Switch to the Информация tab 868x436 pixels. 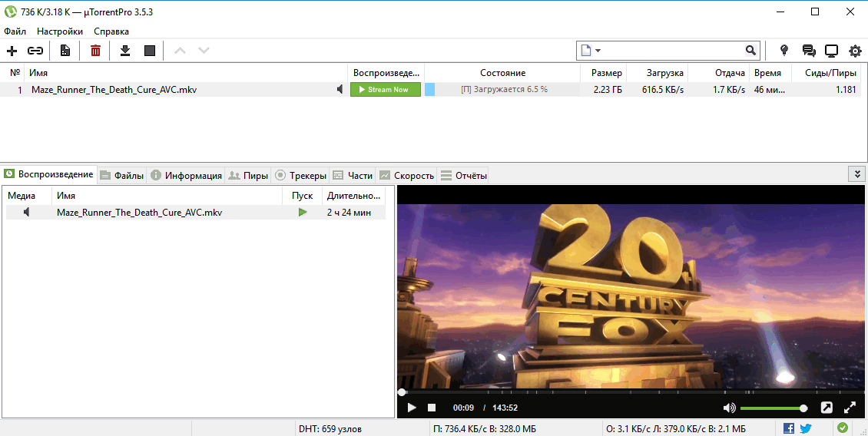pyautogui.click(x=186, y=175)
